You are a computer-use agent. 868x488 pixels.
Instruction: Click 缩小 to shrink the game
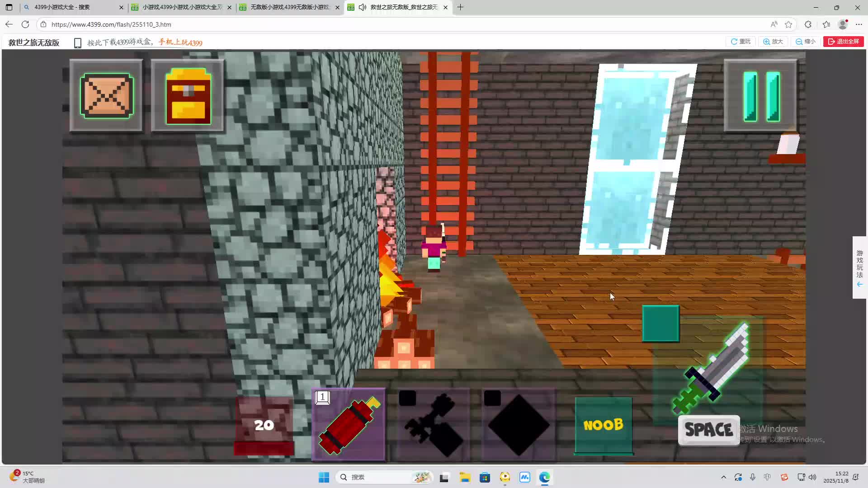[806, 42]
